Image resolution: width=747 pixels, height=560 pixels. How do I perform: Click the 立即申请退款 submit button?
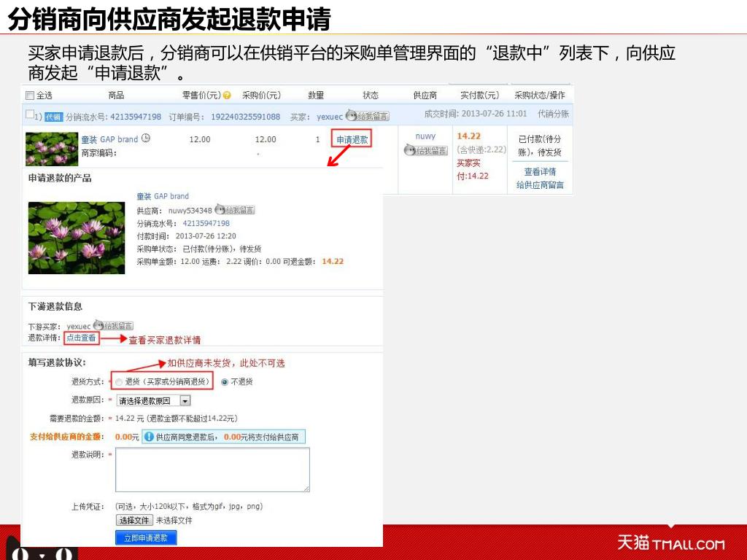[x=146, y=538]
